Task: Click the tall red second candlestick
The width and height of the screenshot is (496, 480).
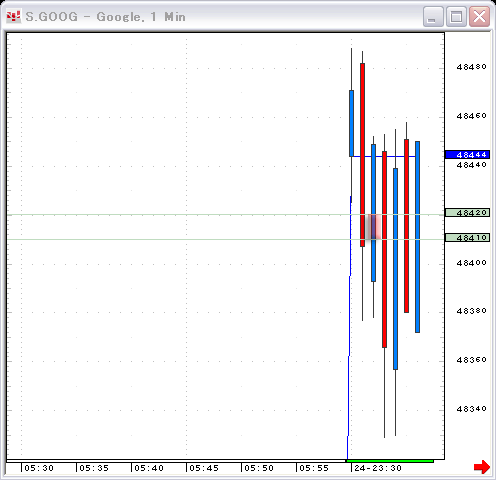Action: pyautogui.click(x=362, y=155)
